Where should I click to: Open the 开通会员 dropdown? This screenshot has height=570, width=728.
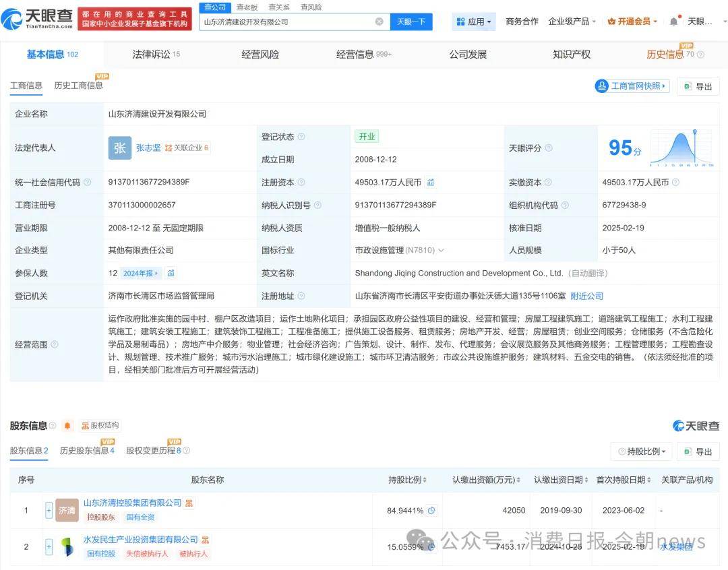[x=632, y=22]
